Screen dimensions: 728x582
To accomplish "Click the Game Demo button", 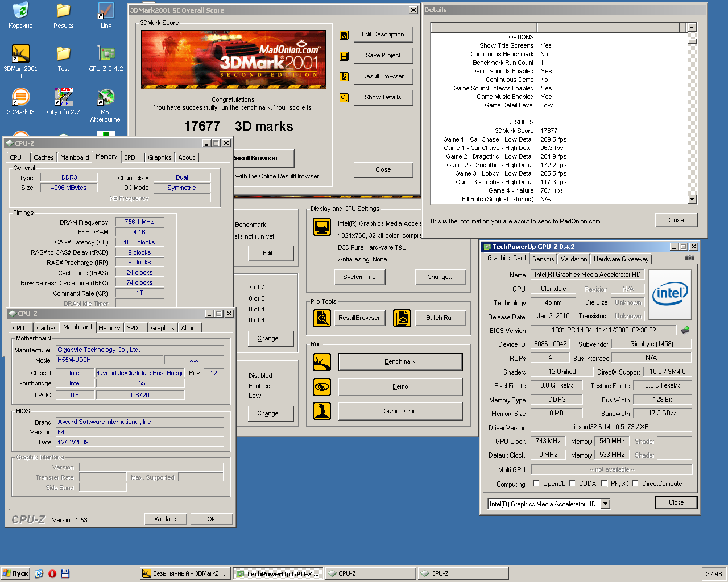I will click(400, 411).
